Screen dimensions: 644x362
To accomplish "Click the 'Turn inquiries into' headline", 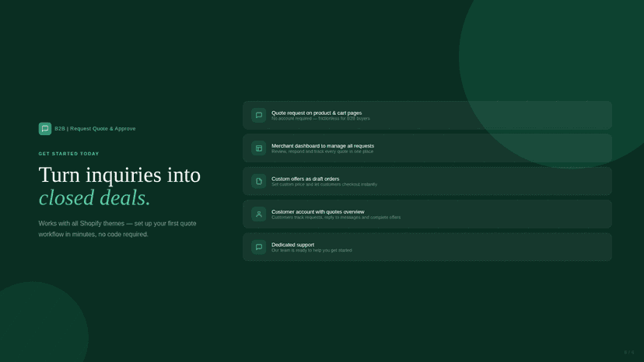I will pos(120,175).
